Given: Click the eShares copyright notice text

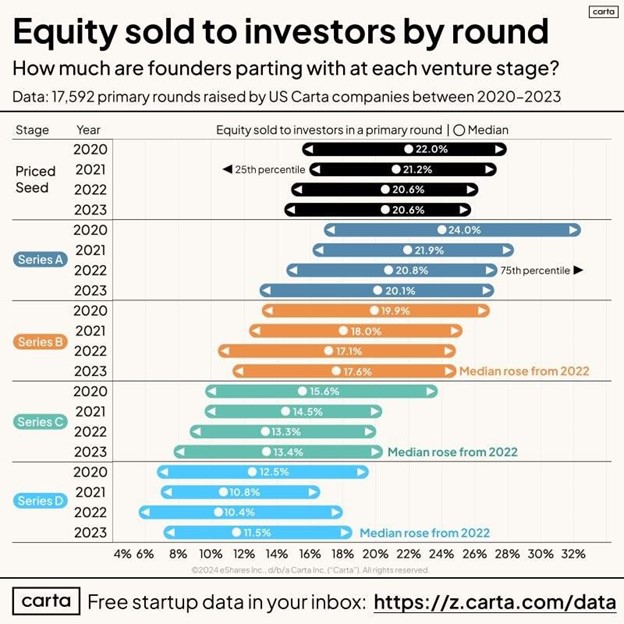Looking at the screenshot, I should click(310, 570).
